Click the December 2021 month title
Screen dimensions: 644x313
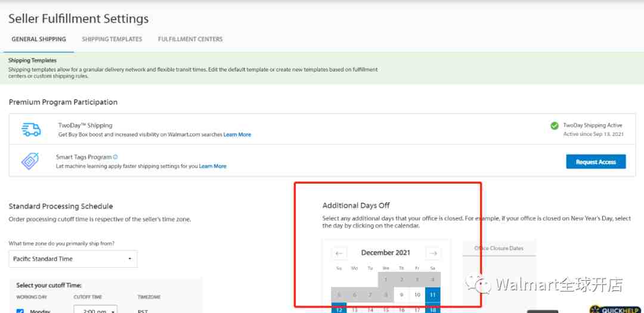click(x=386, y=253)
